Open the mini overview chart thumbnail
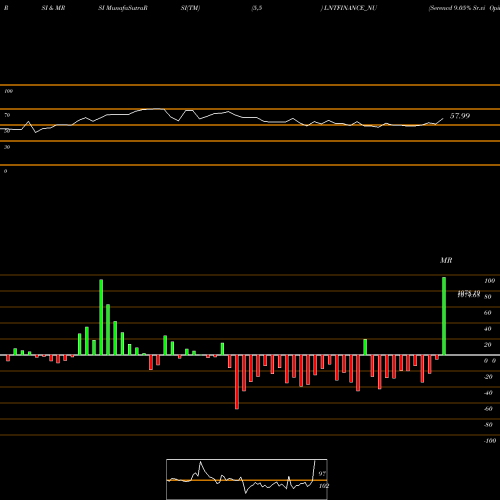The image size is (500, 500). pos(247,479)
